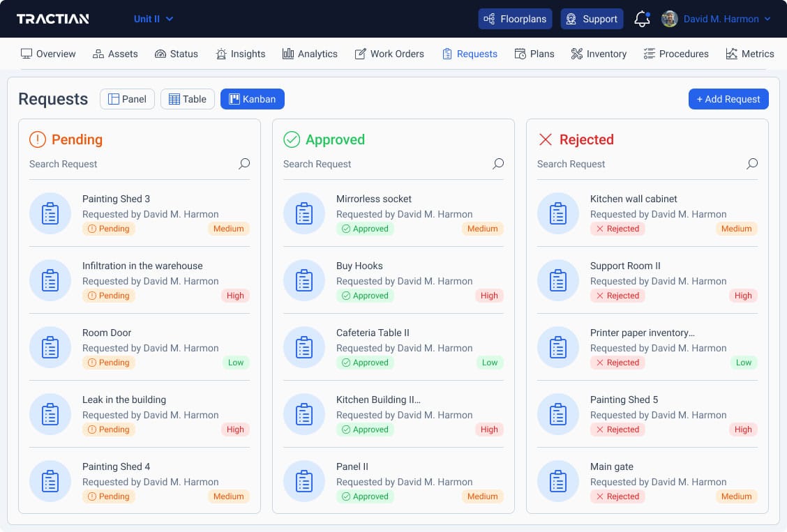This screenshot has height=532, width=787.
Task: Click the clipboard icon for Leak in the building
Action: click(x=50, y=414)
